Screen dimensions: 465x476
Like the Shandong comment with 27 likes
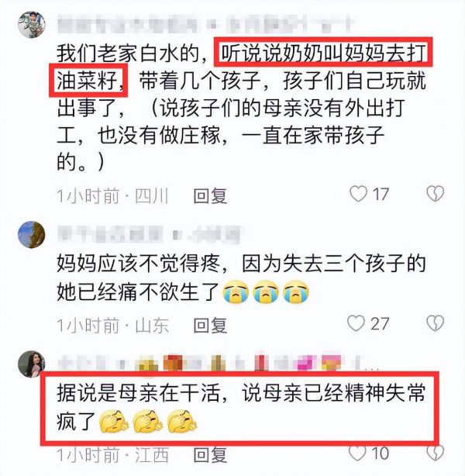tap(356, 323)
